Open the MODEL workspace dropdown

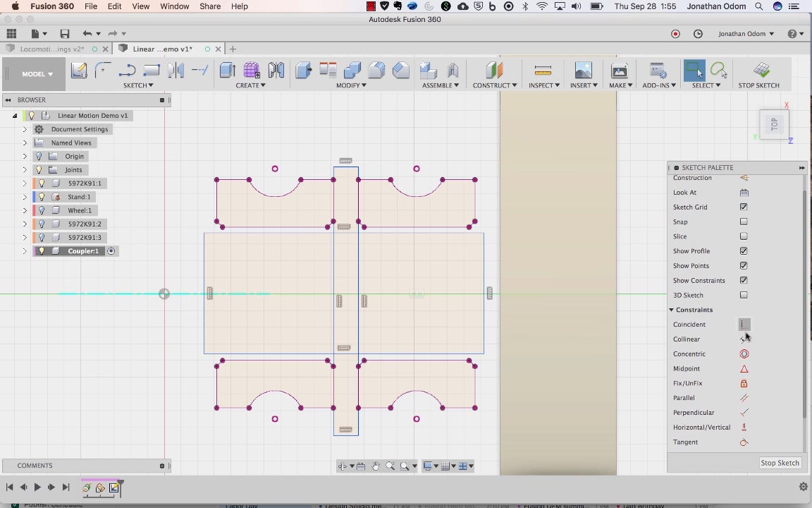[37, 74]
